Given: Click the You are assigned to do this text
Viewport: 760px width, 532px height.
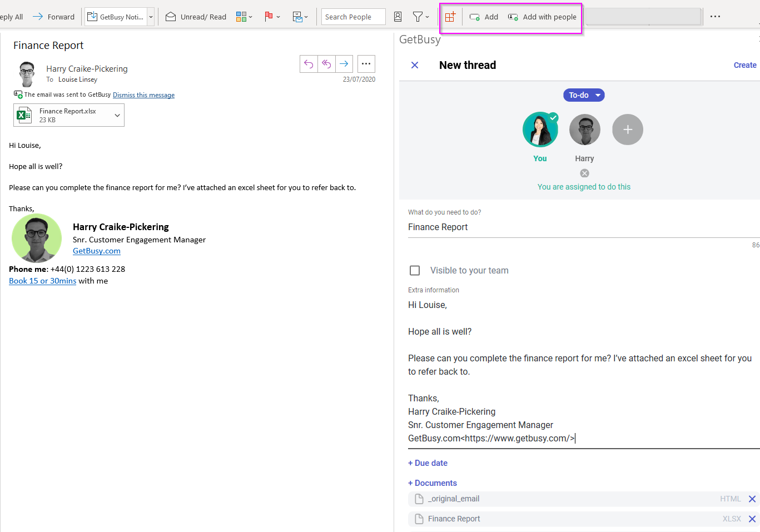Looking at the screenshot, I should [584, 187].
